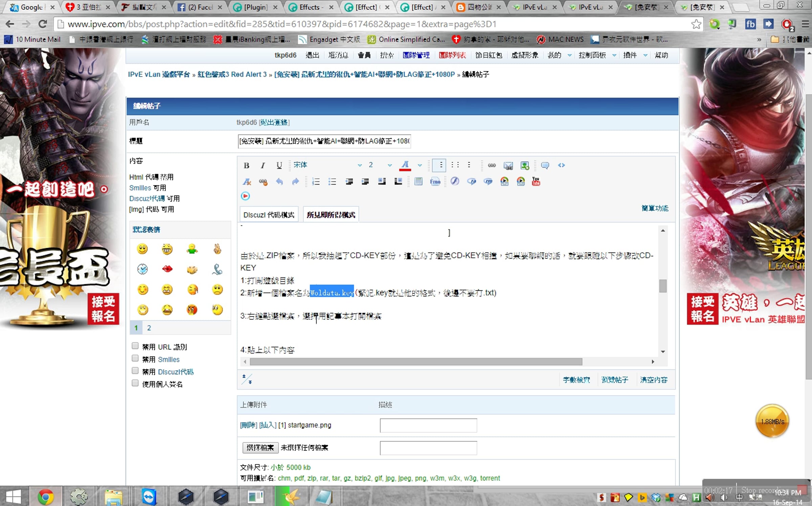Enable the personal signature checkbox
The image size is (812, 506).
pos(135,383)
